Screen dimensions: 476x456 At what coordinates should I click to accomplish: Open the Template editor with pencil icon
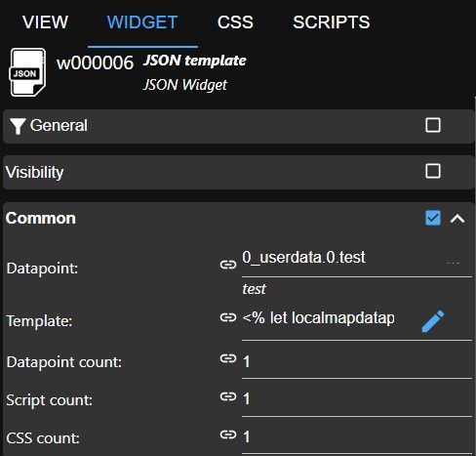433,321
